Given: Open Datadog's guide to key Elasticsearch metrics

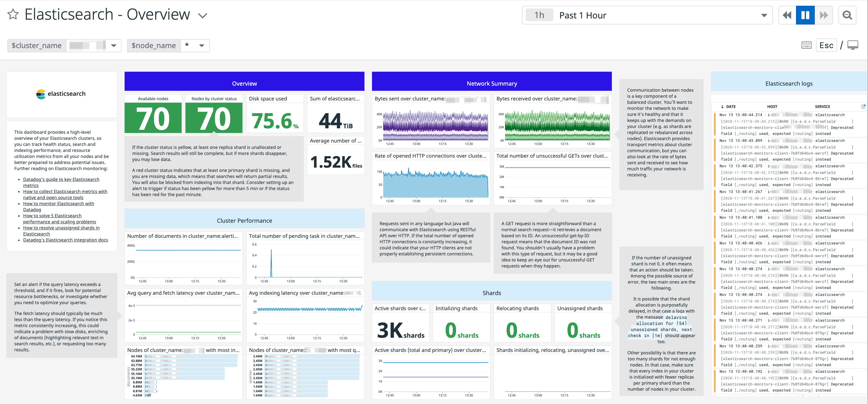Looking at the screenshot, I should [61, 182].
